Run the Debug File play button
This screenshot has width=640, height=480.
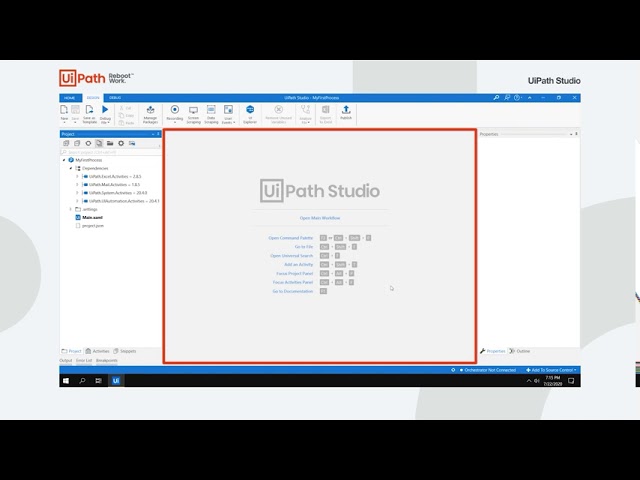point(105,109)
